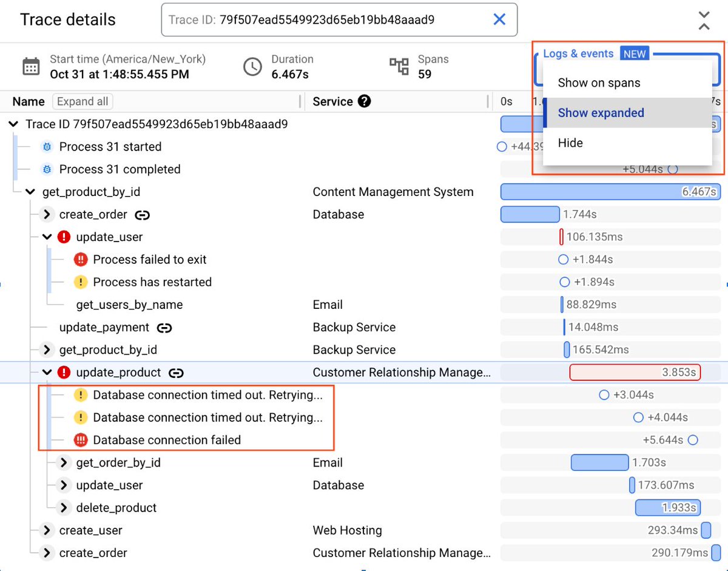Click warning icon of second Database connection timed out

pyautogui.click(x=81, y=417)
